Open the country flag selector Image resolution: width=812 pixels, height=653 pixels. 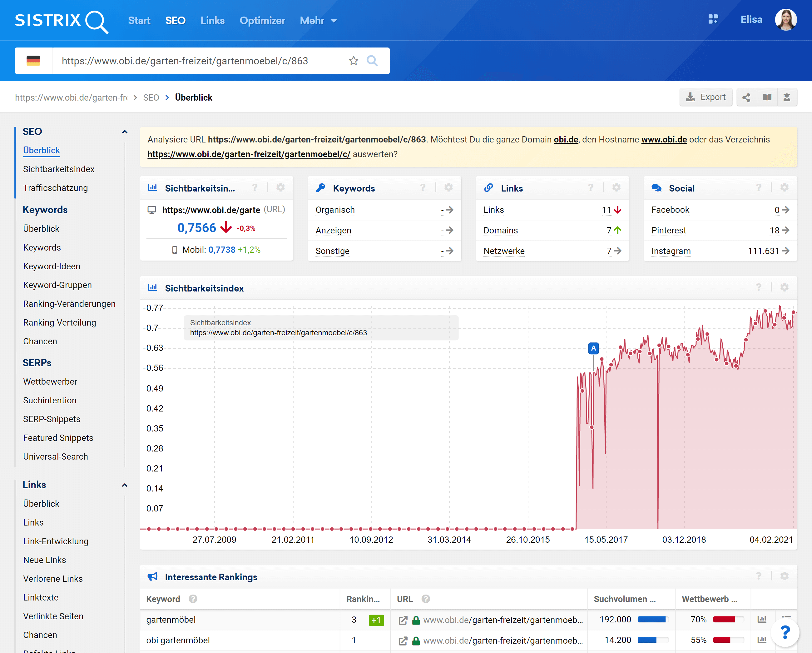point(33,61)
